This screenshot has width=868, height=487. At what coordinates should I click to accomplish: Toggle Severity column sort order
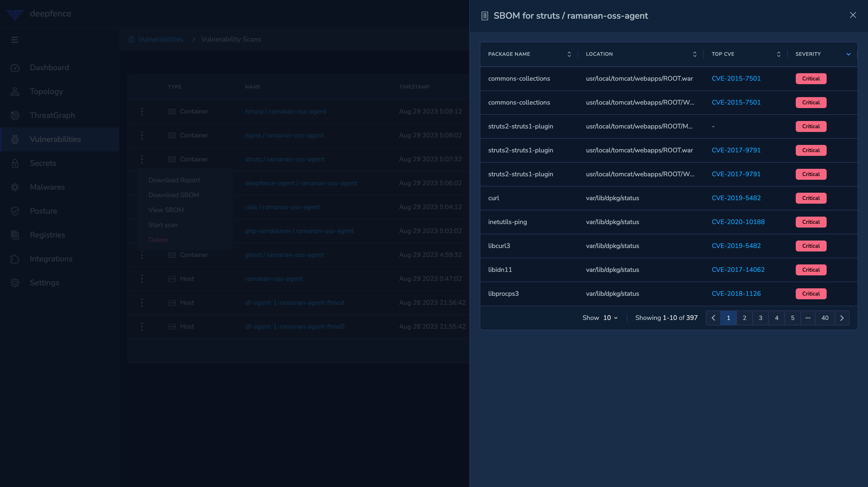[848, 54]
